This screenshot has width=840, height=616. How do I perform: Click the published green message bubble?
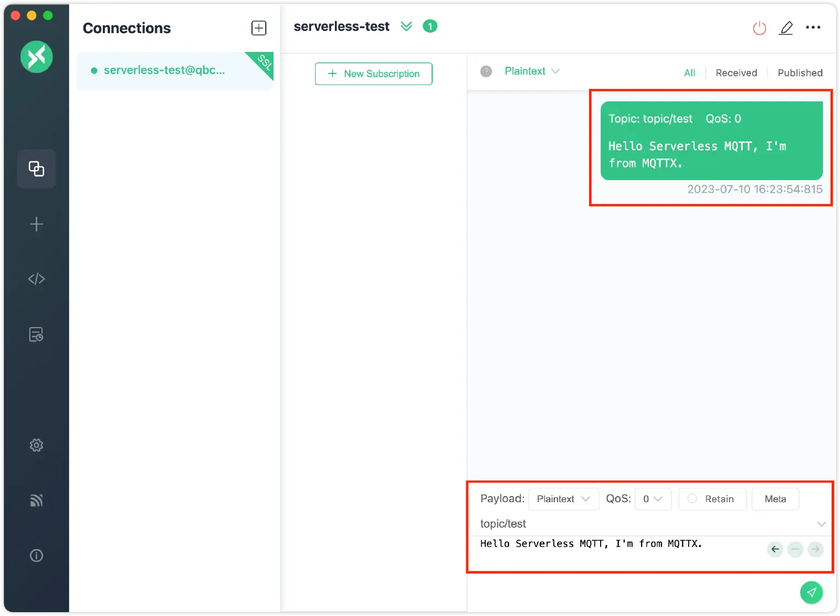[x=711, y=141]
